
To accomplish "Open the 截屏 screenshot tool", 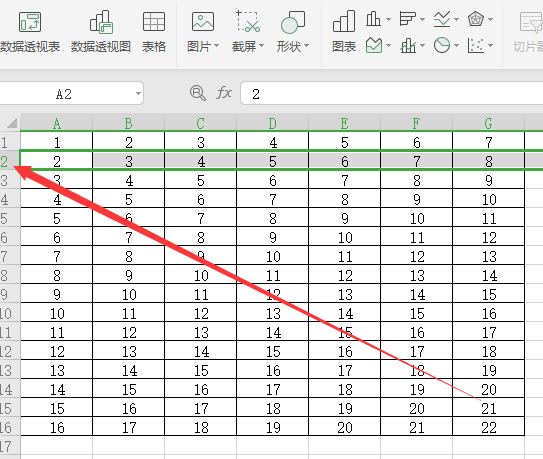I will (x=248, y=32).
